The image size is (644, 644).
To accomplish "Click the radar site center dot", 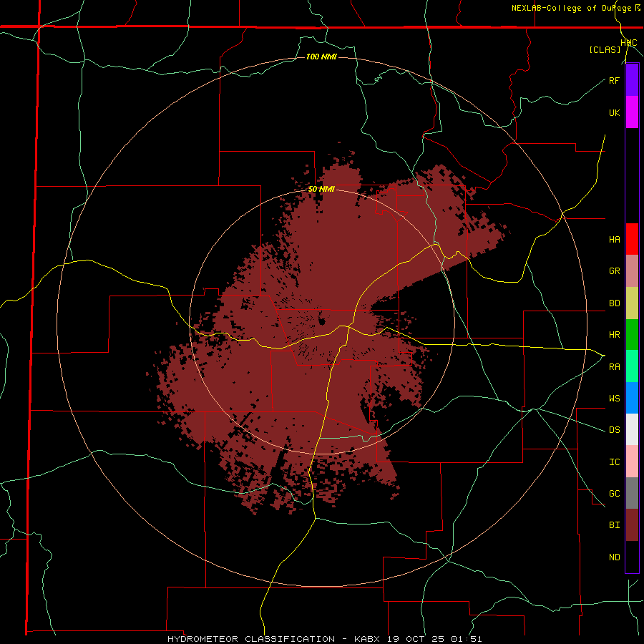I will pos(321,321).
